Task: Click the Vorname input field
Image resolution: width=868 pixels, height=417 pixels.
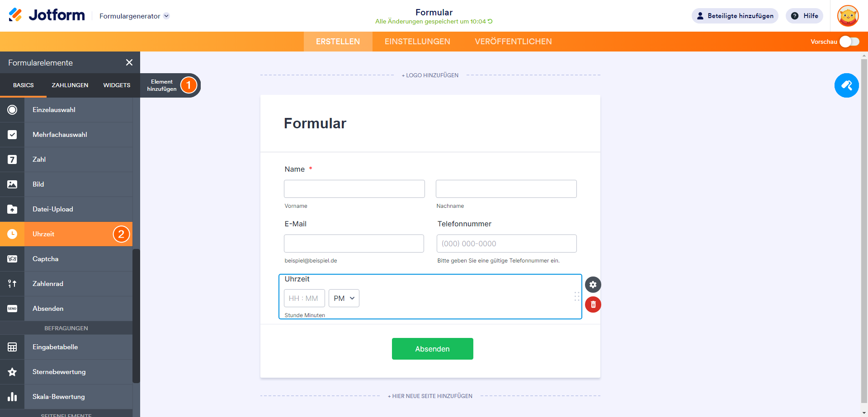Action: point(354,189)
